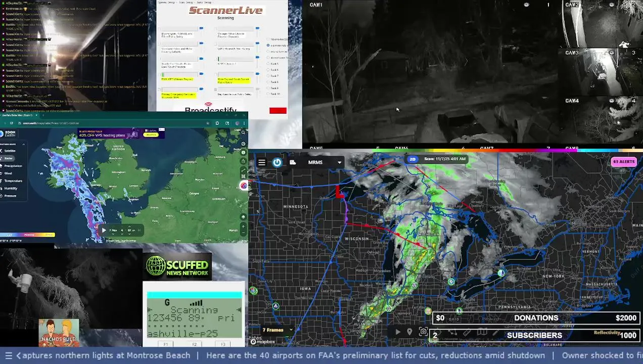Select the Bank 10 radio button
Image resolution: width=643 pixels, height=364 pixels.
tap(268, 94)
